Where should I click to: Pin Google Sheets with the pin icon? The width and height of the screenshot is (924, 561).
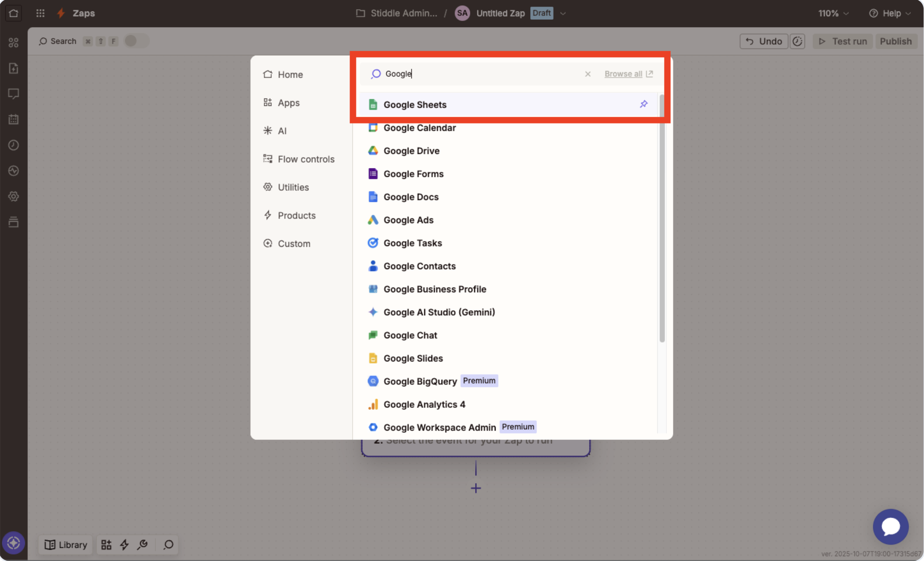pyautogui.click(x=644, y=104)
